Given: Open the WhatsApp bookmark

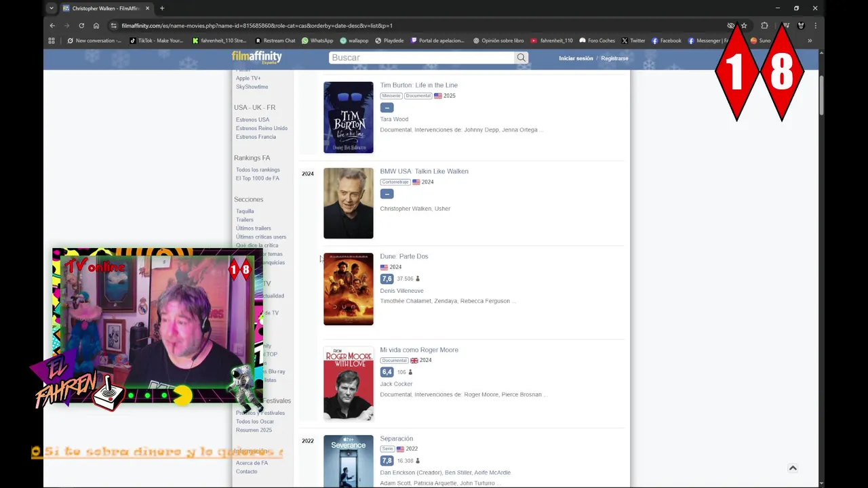Looking at the screenshot, I should [x=317, y=41].
